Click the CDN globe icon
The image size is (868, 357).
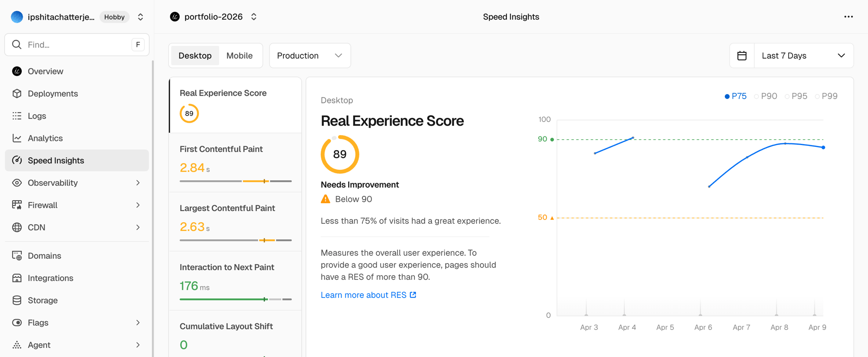point(17,227)
